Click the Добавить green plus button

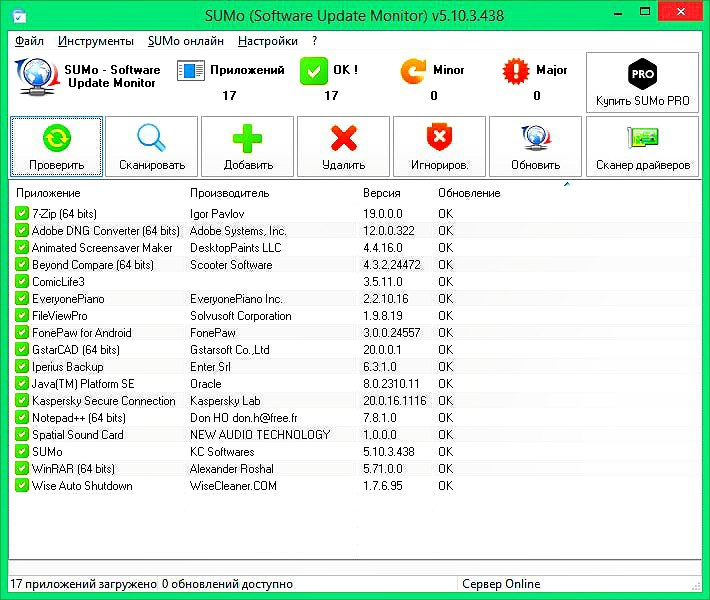point(248,146)
